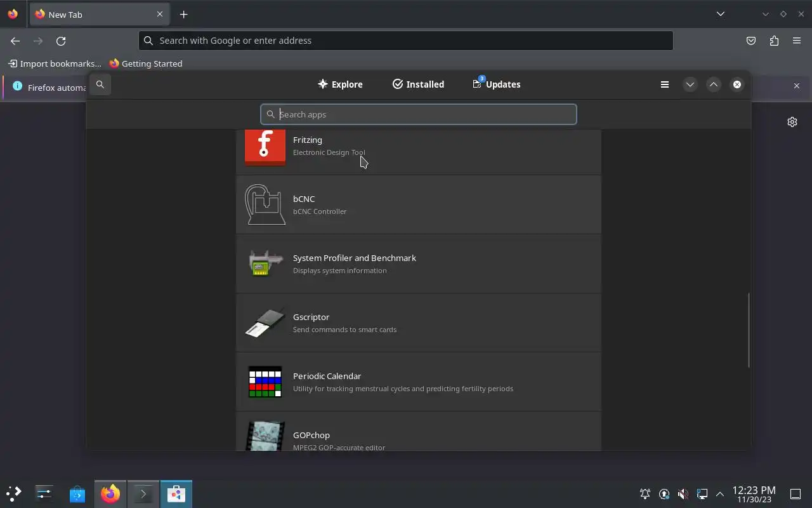Open a new Firefox tab with plus
The width and height of the screenshot is (812, 508).
(184, 14)
